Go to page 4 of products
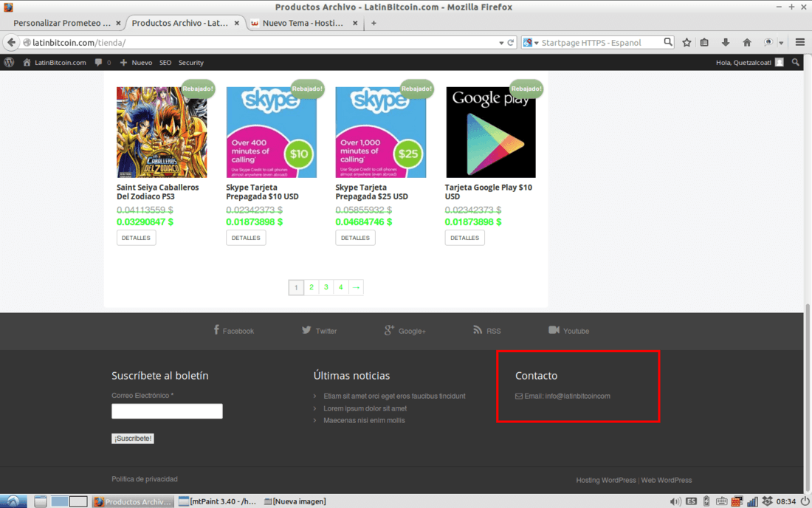The height and width of the screenshot is (508, 812). [x=341, y=287]
